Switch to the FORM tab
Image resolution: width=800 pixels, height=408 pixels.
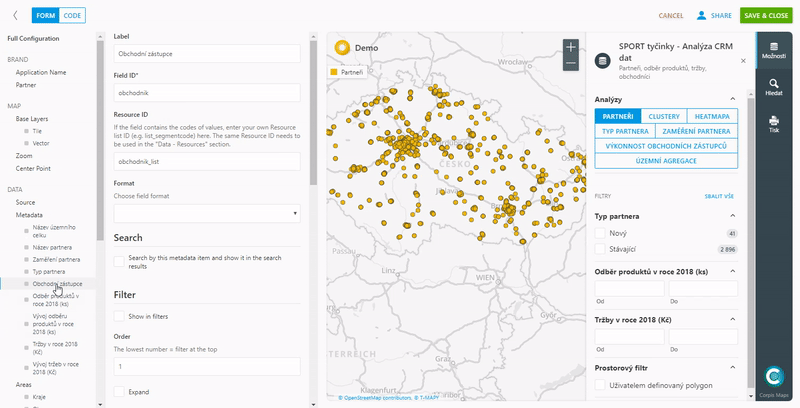[45, 15]
